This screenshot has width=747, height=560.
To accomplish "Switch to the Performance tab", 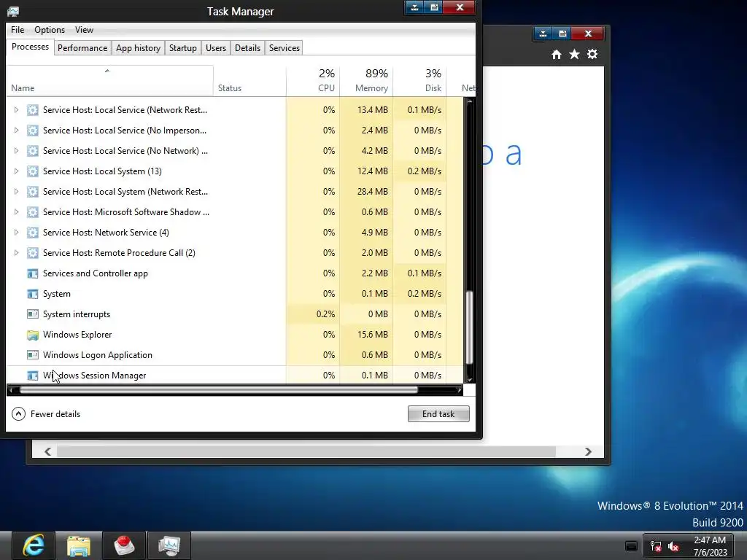I will point(82,48).
